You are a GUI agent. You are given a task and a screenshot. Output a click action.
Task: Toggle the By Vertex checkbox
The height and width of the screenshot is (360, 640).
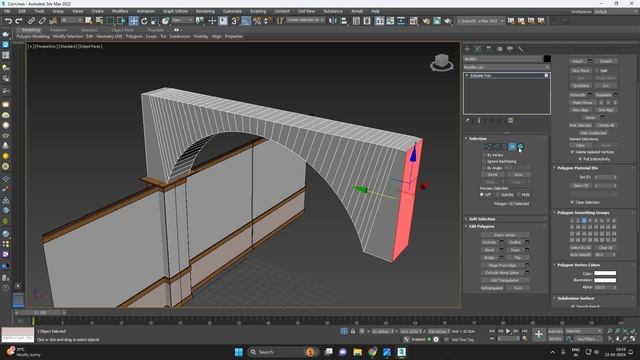click(x=484, y=155)
